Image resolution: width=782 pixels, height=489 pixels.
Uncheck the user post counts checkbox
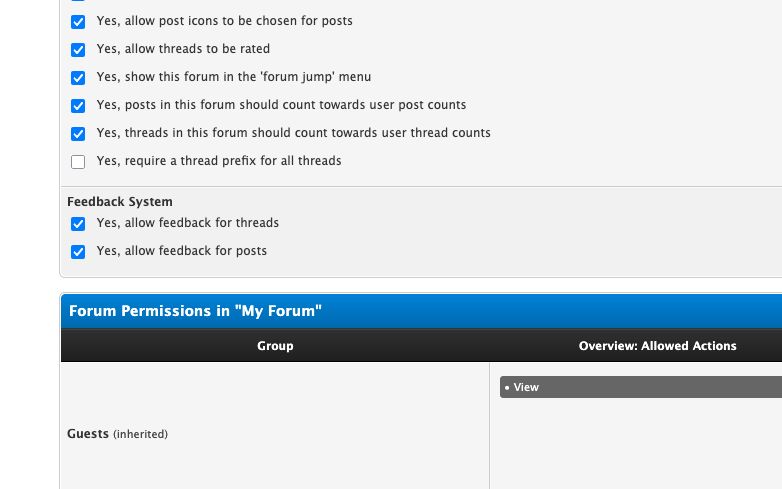pyautogui.click(x=78, y=105)
